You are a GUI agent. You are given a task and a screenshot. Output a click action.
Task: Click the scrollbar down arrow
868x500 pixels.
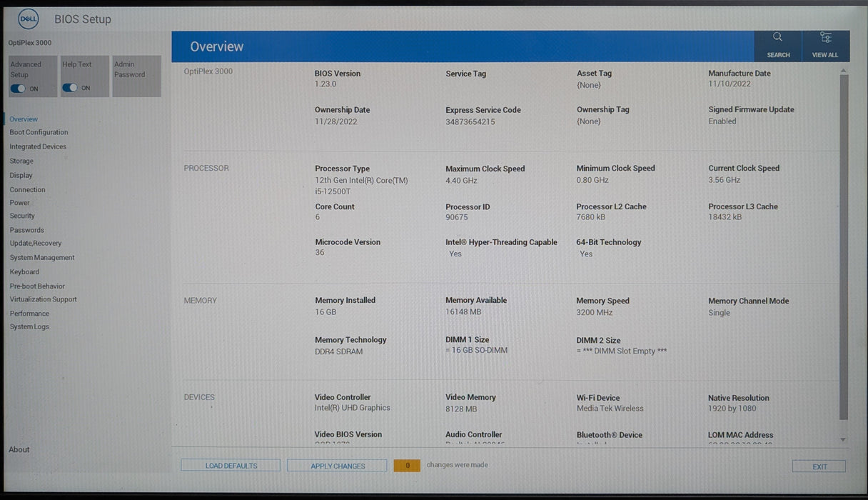844,439
